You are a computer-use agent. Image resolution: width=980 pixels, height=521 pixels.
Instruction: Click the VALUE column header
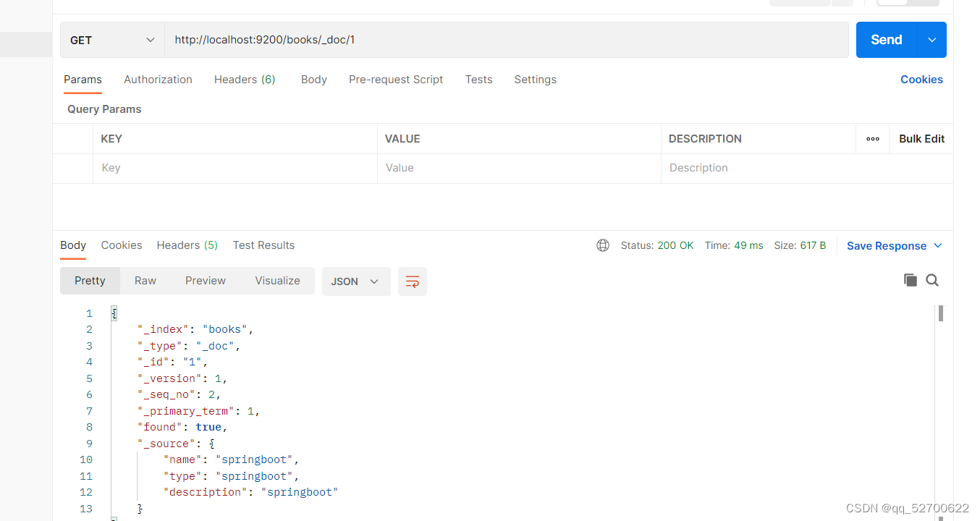[x=402, y=139]
